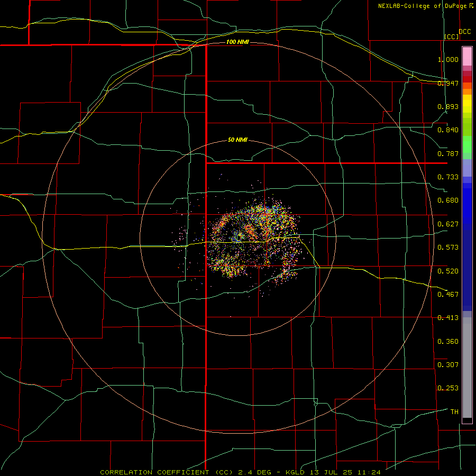
Task: Click the 0.467 legend value
Action: coord(448,294)
